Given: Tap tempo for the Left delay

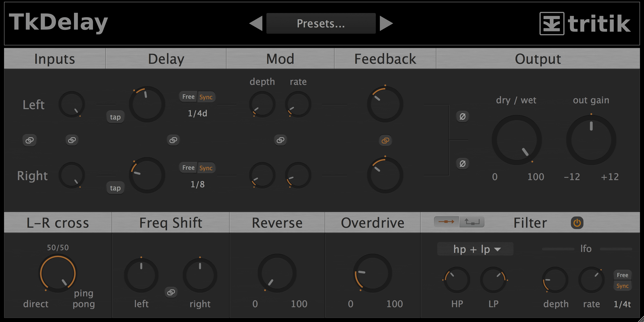Looking at the screenshot, I should pyautogui.click(x=115, y=117).
